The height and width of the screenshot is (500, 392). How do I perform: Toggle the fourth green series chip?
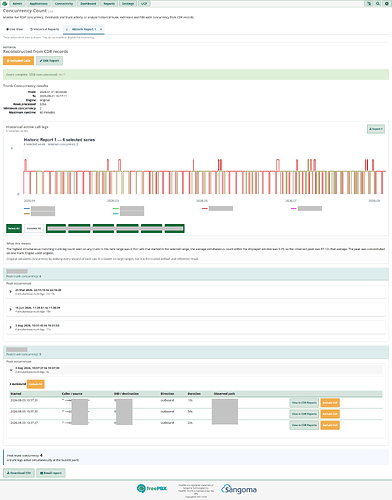(x=127, y=228)
